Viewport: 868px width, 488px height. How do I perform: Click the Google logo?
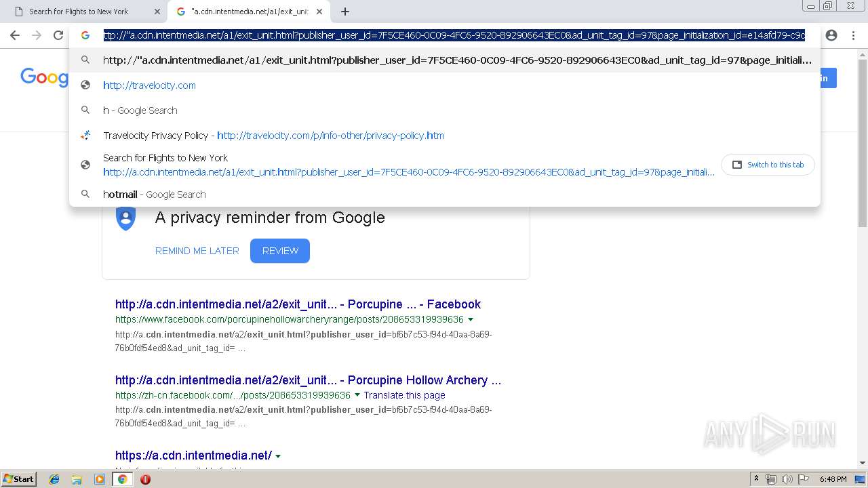point(45,77)
